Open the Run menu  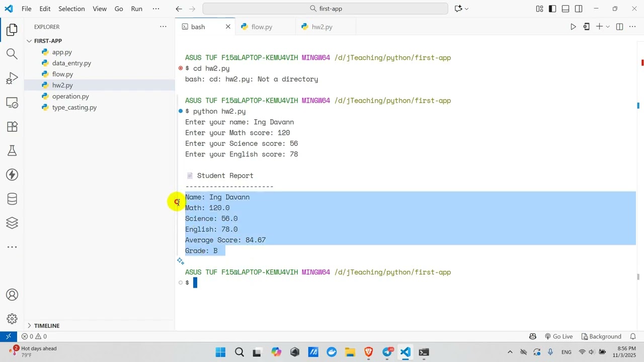[x=136, y=9]
